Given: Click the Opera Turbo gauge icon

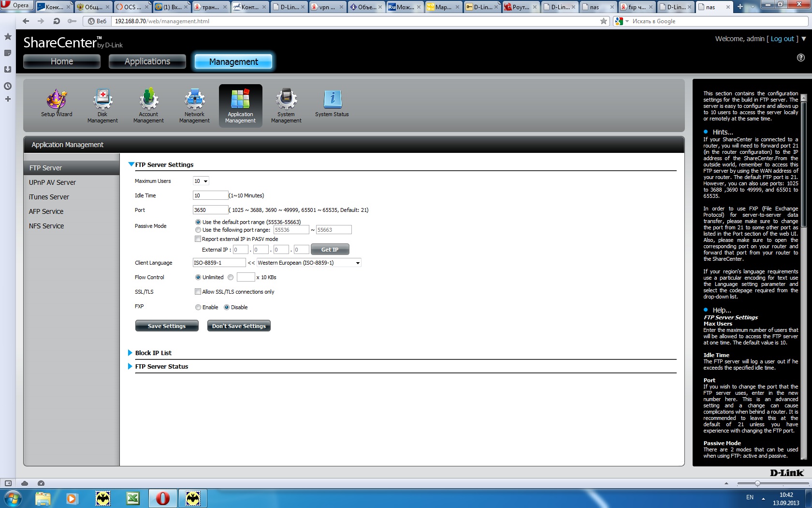Looking at the screenshot, I should [41, 483].
